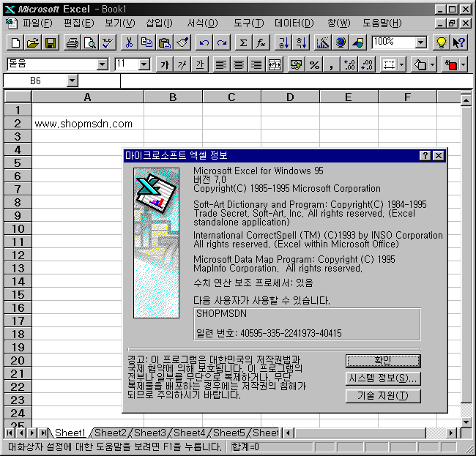Open Print Preview from the toolbar

coord(90,42)
